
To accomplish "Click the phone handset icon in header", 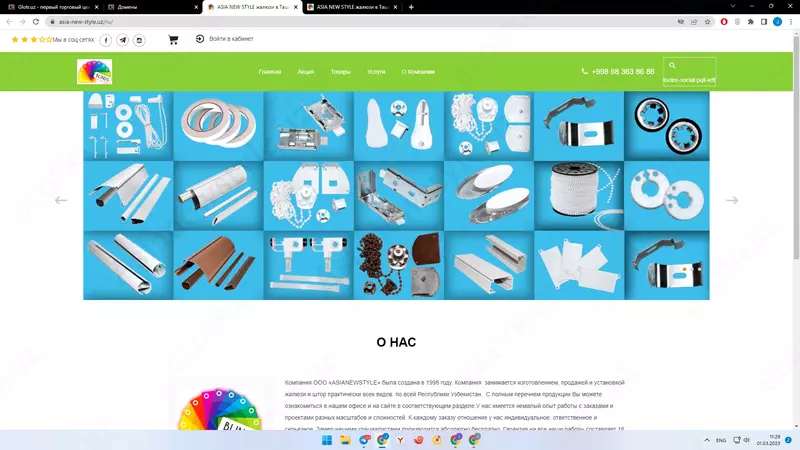I will point(585,71).
